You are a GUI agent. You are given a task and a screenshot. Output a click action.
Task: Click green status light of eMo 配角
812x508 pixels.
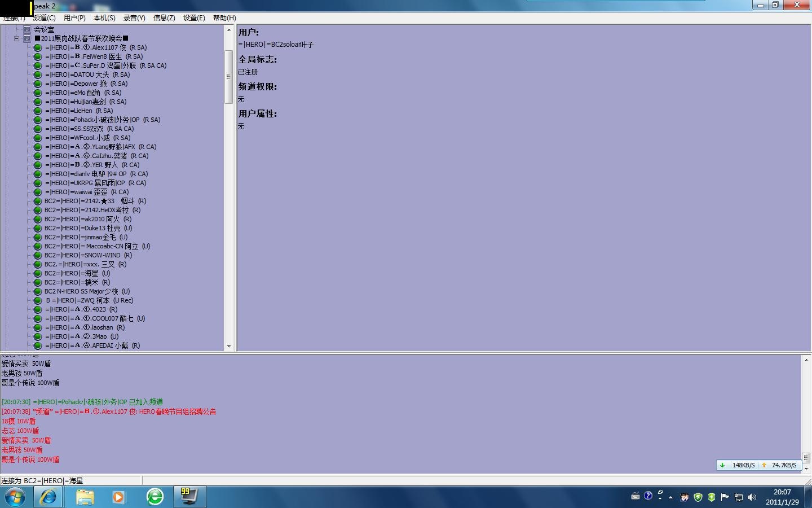(38, 93)
